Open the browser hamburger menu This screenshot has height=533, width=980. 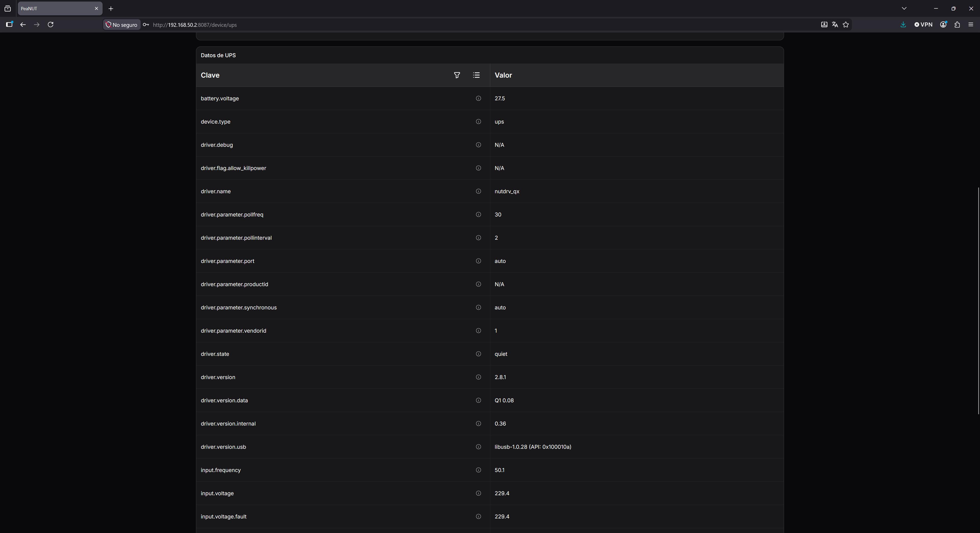point(971,25)
